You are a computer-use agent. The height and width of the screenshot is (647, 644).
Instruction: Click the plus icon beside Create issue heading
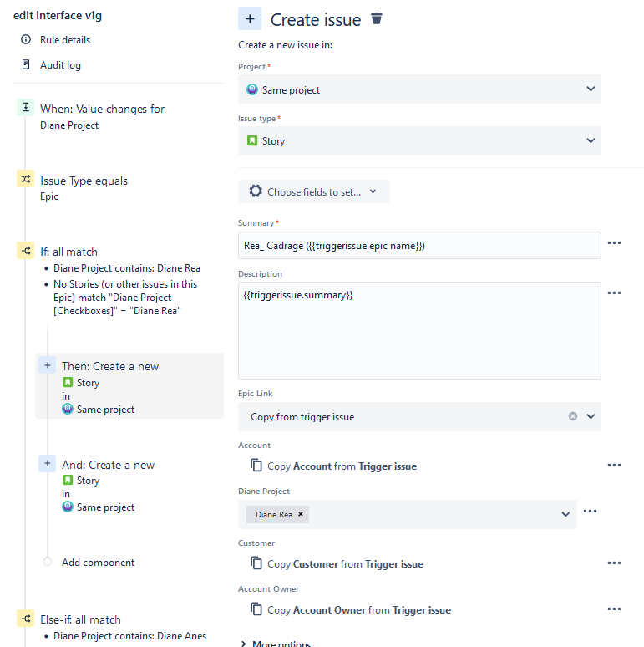tap(250, 19)
